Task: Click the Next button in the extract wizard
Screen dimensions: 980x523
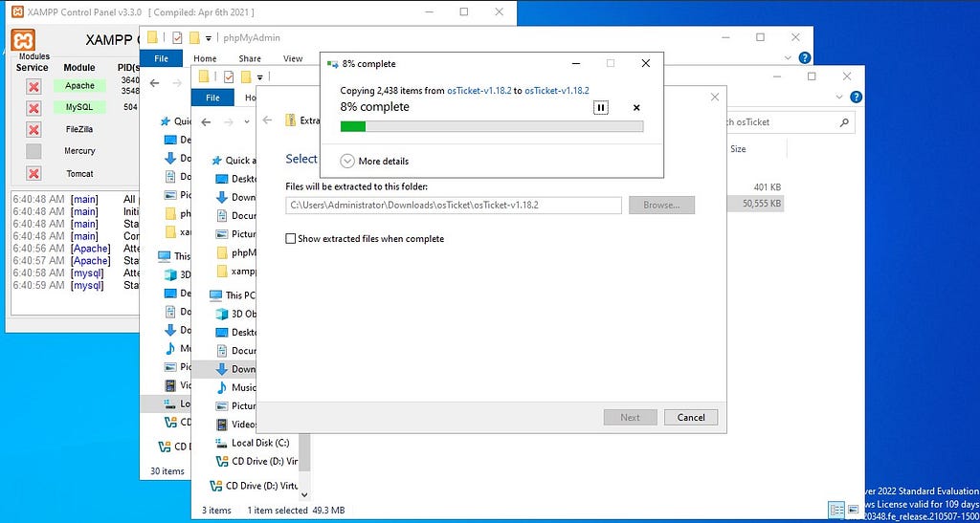Action: tap(630, 418)
